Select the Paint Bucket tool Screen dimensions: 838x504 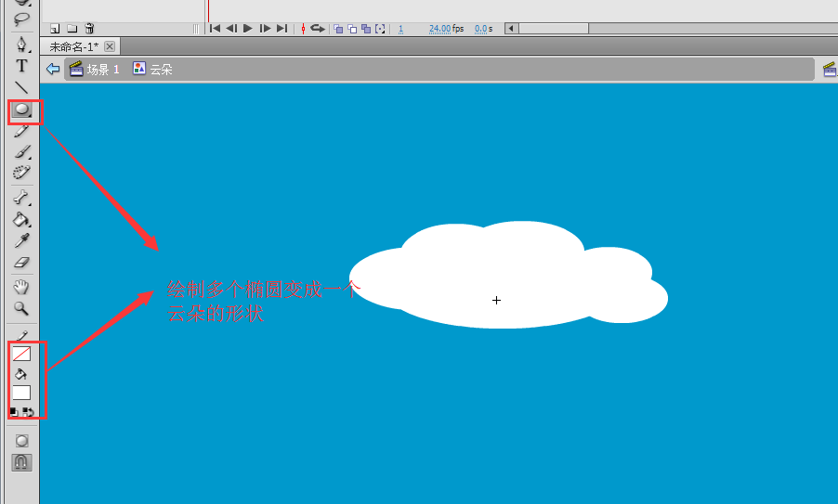point(21,219)
